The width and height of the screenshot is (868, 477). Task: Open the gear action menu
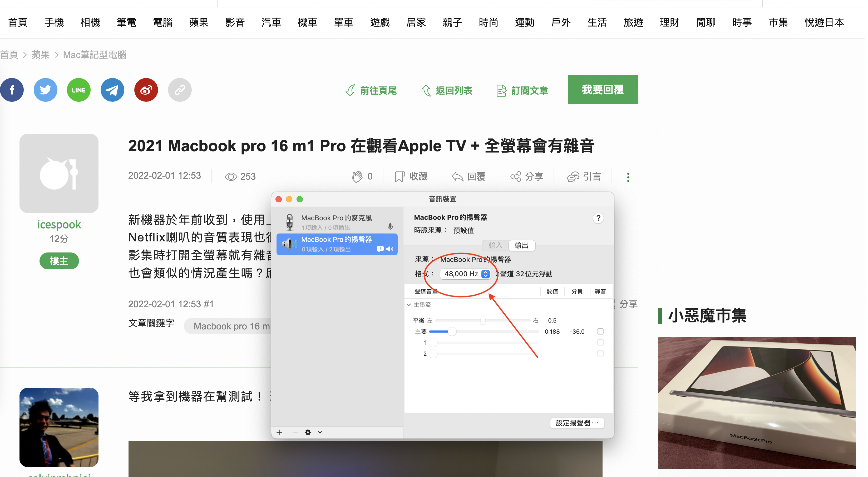pyautogui.click(x=308, y=432)
